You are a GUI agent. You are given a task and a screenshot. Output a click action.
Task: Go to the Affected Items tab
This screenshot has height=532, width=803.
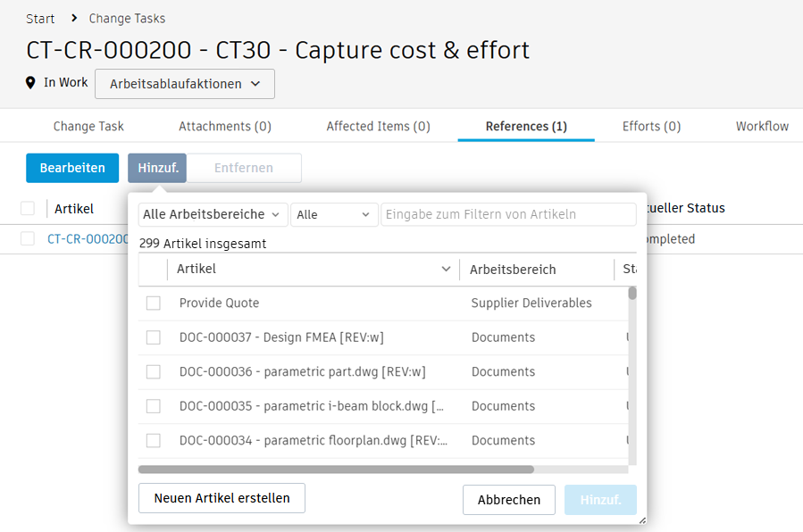tap(378, 127)
